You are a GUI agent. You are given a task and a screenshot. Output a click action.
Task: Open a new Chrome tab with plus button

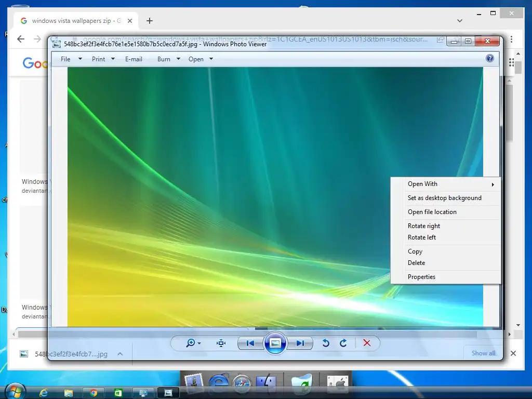pos(149,21)
